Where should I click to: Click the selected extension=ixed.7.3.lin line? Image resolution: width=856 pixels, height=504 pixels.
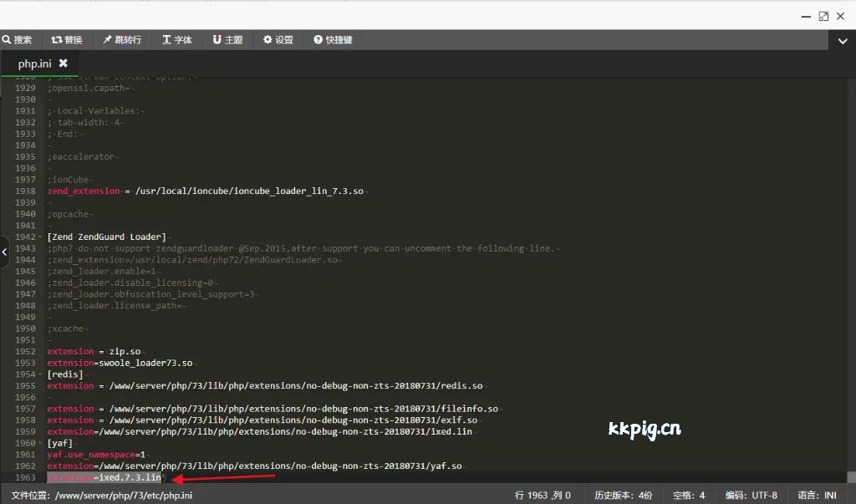tap(104, 478)
